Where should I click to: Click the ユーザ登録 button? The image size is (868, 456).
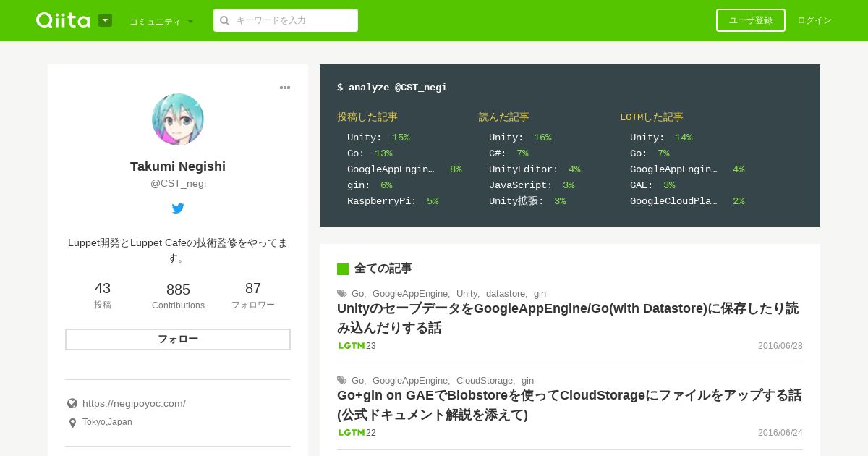[x=751, y=20]
